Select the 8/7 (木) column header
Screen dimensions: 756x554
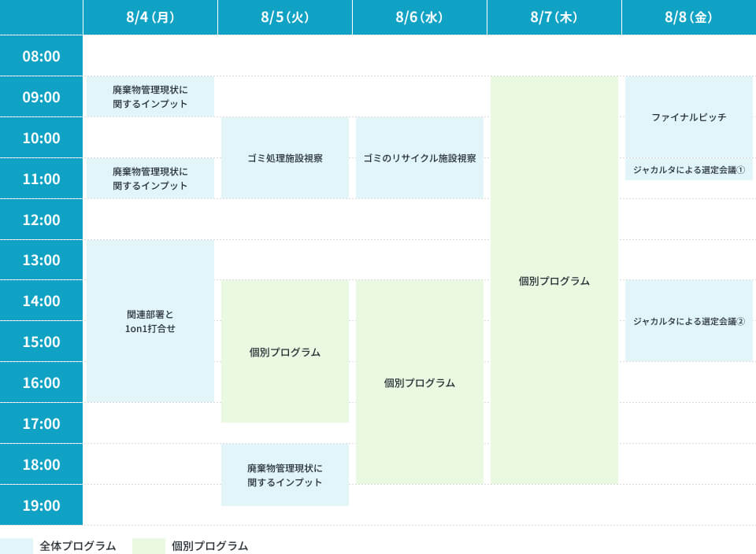click(554, 17)
